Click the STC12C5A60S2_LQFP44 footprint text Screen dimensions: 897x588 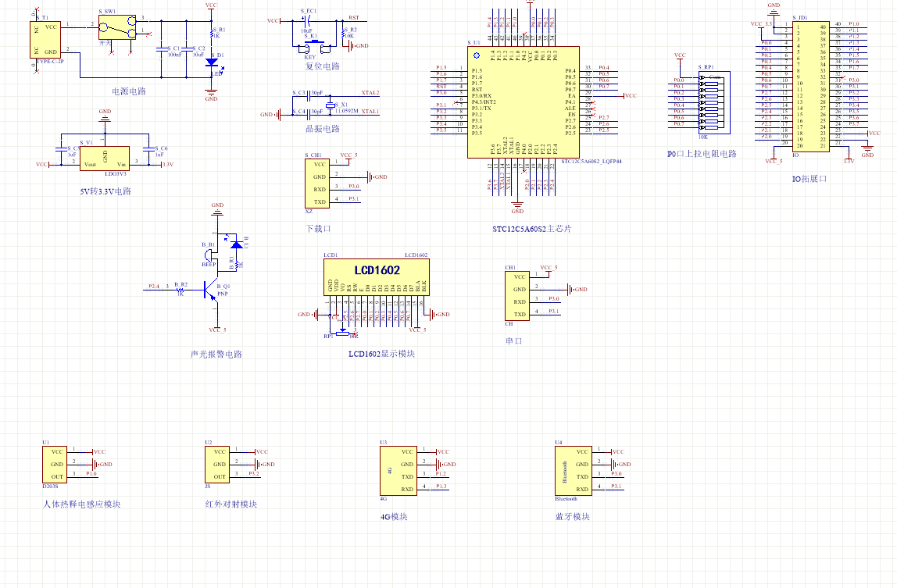click(591, 162)
